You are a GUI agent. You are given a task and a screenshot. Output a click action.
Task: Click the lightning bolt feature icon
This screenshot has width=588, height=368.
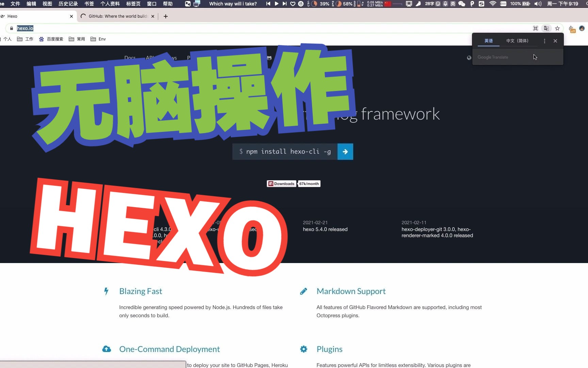point(106,291)
